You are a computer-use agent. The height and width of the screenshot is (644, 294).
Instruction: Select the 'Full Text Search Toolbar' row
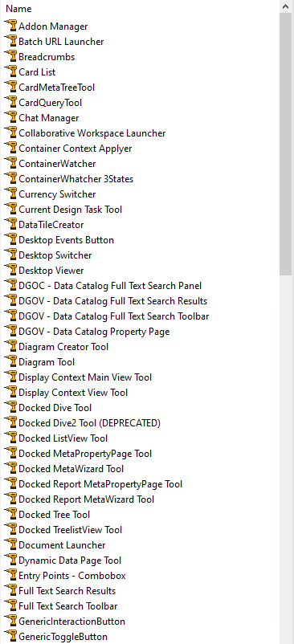[68, 606]
